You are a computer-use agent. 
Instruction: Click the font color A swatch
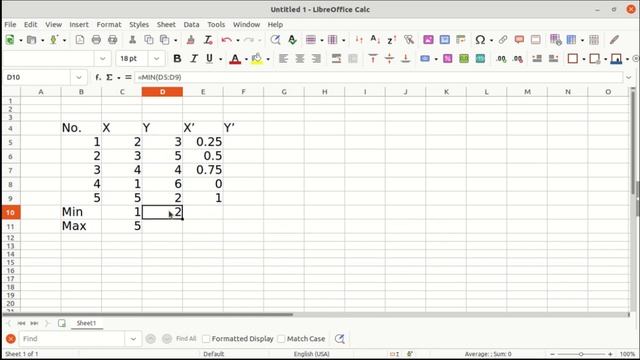pyautogui.click(x=235, y=59)
